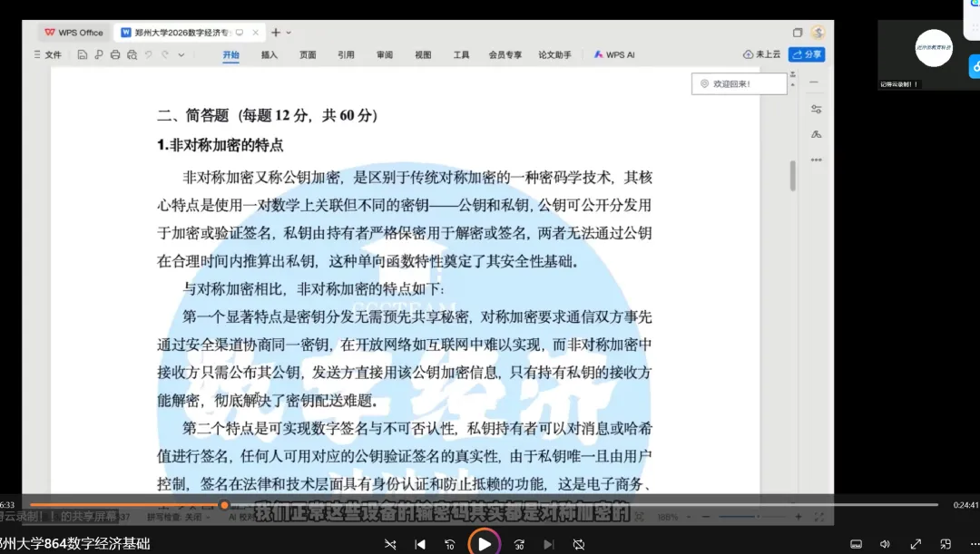Fast forward 30 seconds

[519, 545]
